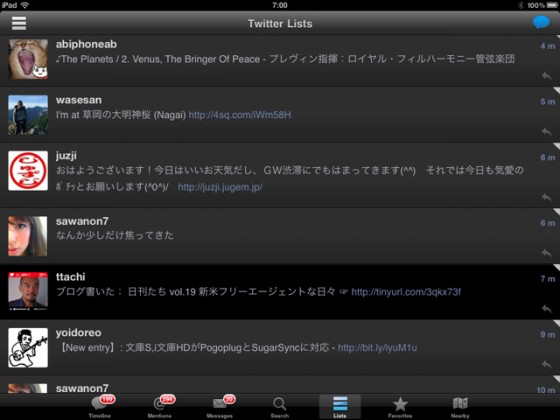Image resolution: width=560 pixels, height=420 pixels.
Task: Open the bit.ly link in yoidoreo's tweet
Action: [x=377, y=348]
